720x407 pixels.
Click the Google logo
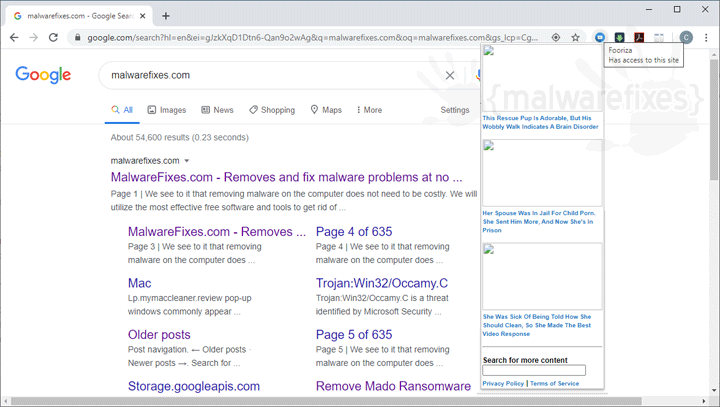point(43,74)
